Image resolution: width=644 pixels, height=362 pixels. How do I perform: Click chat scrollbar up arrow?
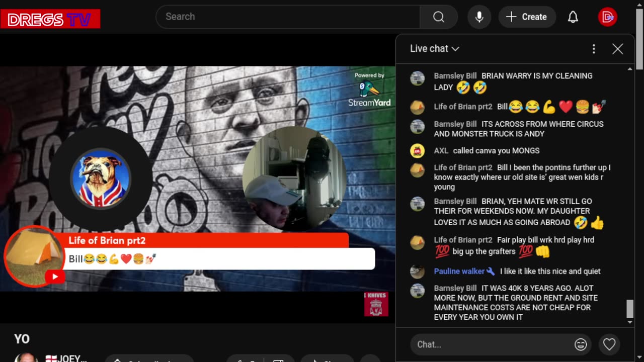point(630,69)
